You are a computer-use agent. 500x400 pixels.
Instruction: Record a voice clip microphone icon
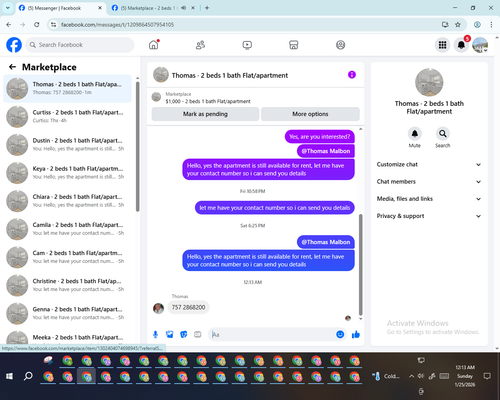tap(155, 334)
